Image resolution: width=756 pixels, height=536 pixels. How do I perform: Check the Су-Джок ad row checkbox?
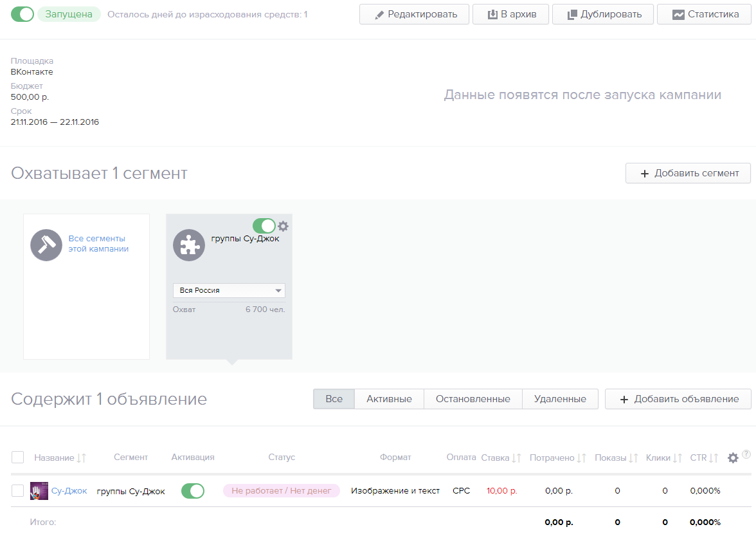click(18, 491)
